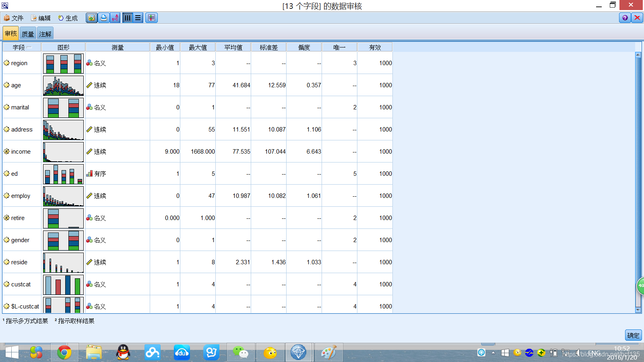Screen dimensions: 644x362
Task: Click the 偏度 column header
Action: (304, 47)
